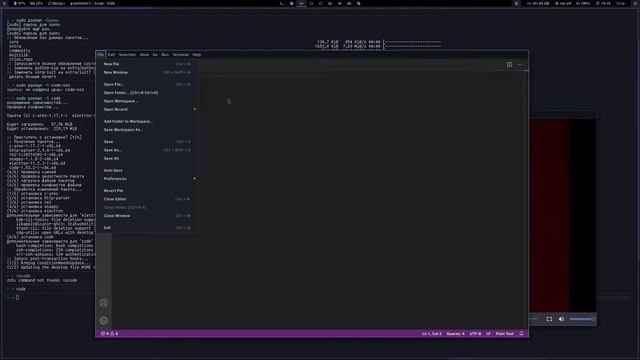Click the clock in the top panel
Viewport: 640px width, 360px height.
pyautogui.click(x=604, y=3)
